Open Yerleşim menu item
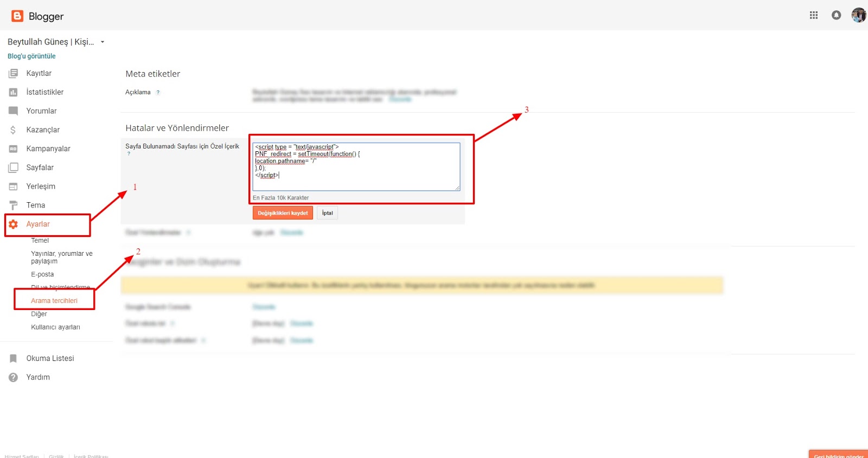 coord(41,186)
